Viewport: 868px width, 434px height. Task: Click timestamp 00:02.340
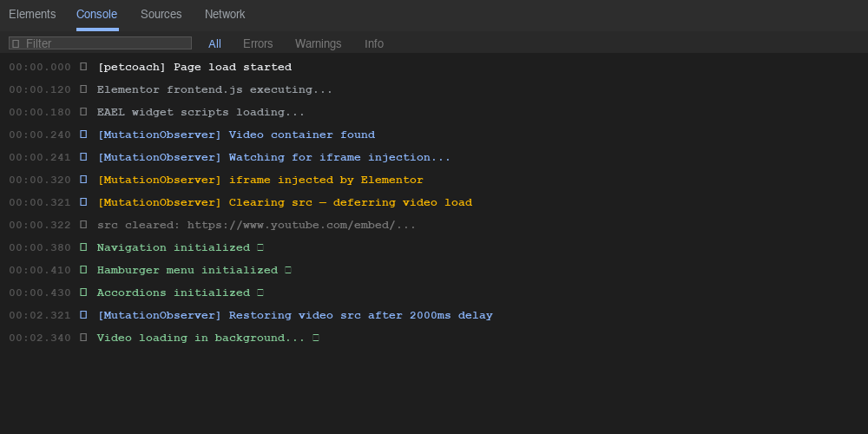pos(40,339)
